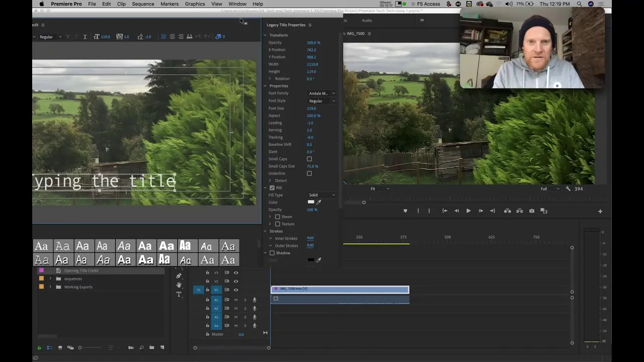Open the Window menu

coord(237,4)
